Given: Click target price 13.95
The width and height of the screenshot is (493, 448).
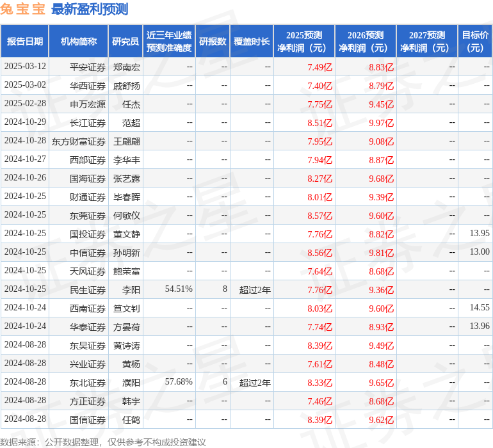Looking at the screenshot, I should [x=480, y=233].
